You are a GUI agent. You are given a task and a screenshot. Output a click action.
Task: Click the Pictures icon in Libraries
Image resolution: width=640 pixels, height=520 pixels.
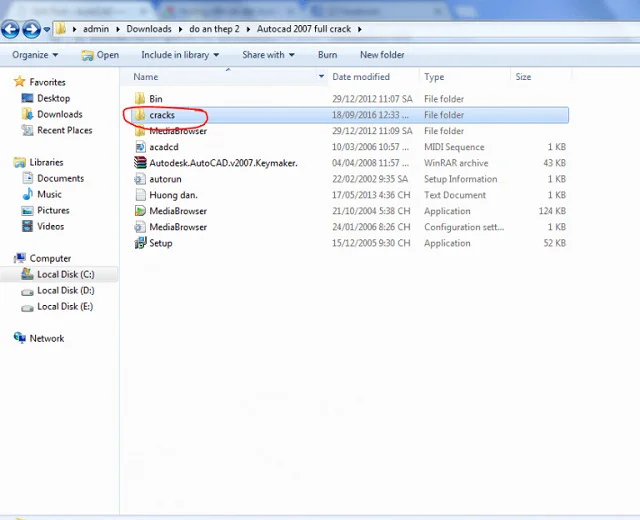point(27,211)
